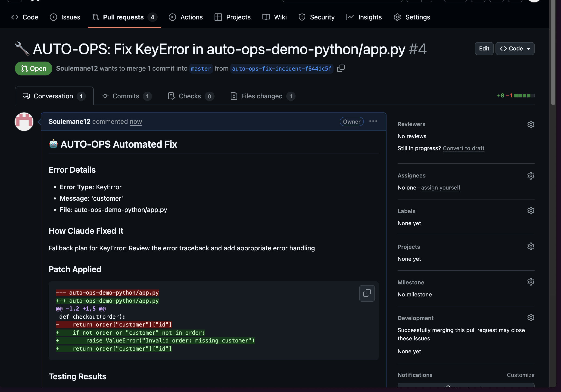This screenshot has height=392, width=561.
Task: Open Assignees gear settings
Action: (530, 176)
